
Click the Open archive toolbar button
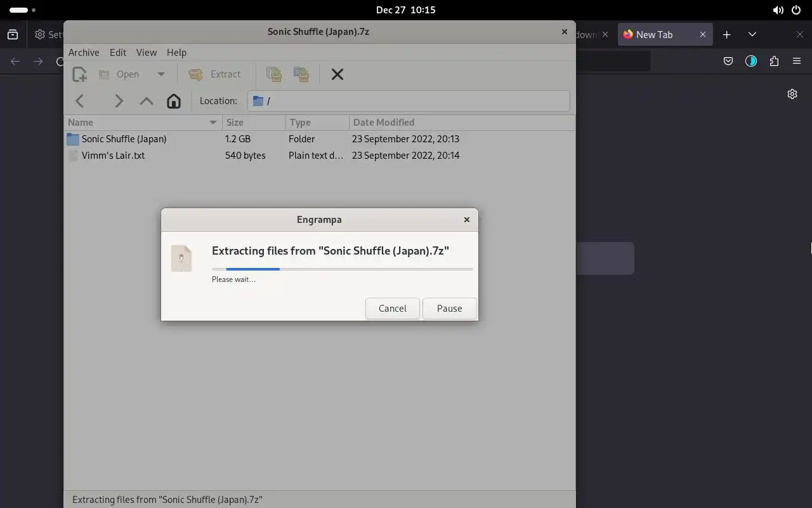coord(119,74)
